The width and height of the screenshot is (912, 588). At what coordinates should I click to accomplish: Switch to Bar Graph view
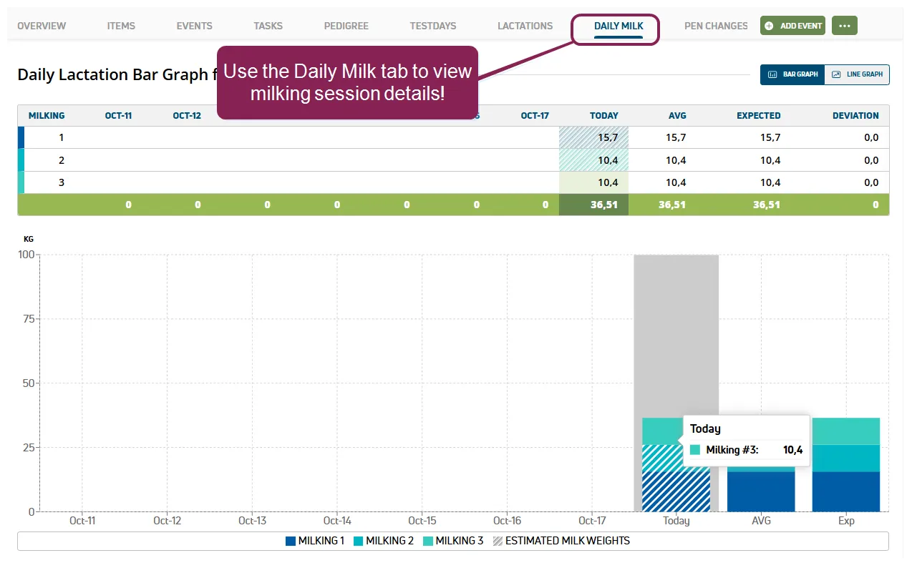click(792, 74)
